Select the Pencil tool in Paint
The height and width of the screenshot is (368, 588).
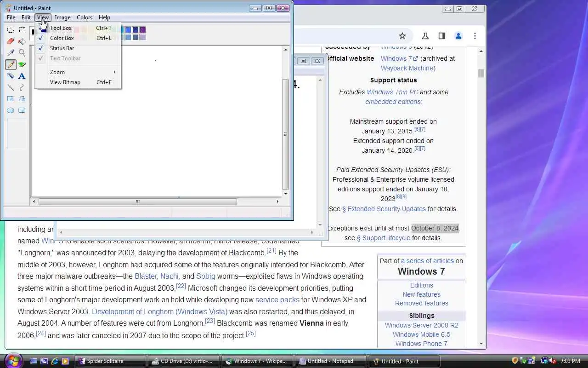11,64
